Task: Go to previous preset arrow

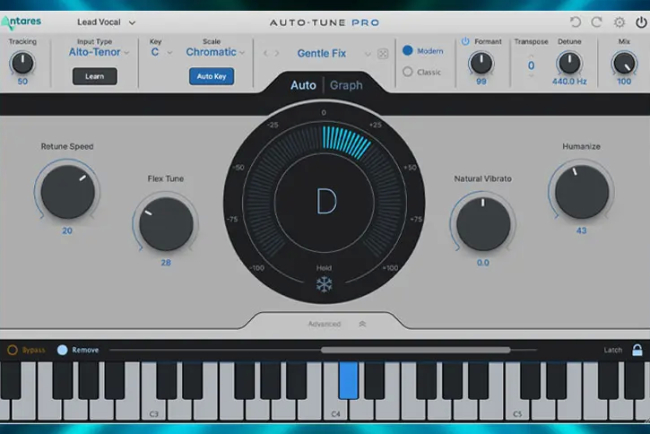Action: [266, 53]
